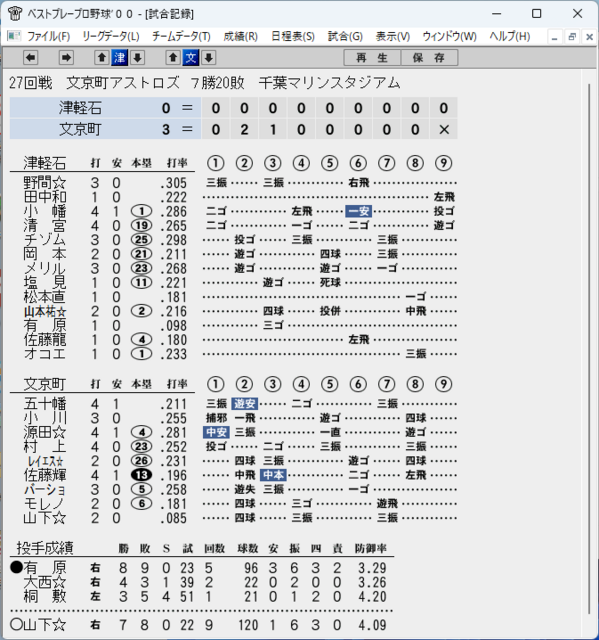This screenshot has height=640, width=599.
Task: Open the 日程表(S) menu
Action: click(x=293, y=36)
